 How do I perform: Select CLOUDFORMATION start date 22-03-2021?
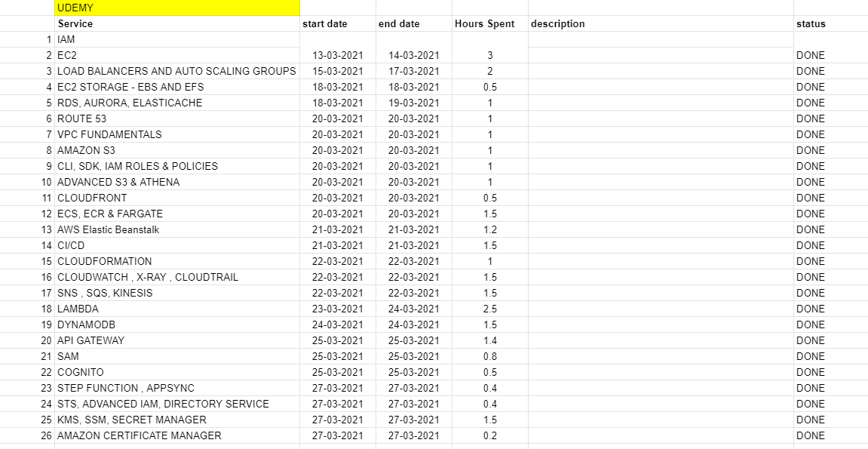(x=338, y=261)
